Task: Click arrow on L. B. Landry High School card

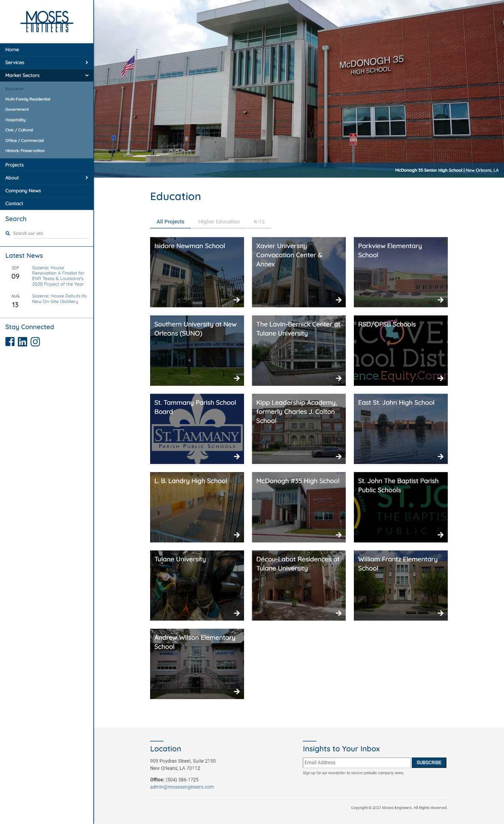Action: coord(237,535)
